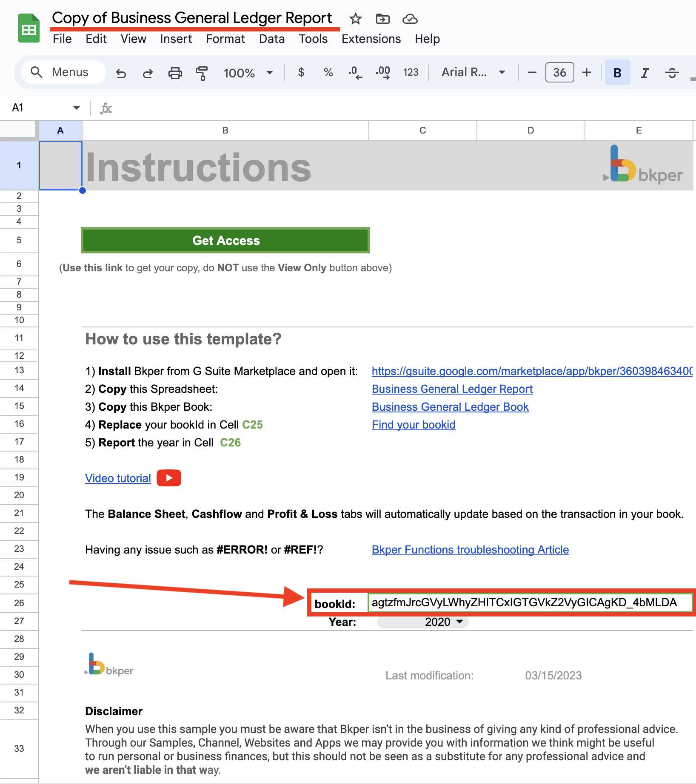Open the Format menu
Viewport: 696px width, 784px height.
coord(225,39)
